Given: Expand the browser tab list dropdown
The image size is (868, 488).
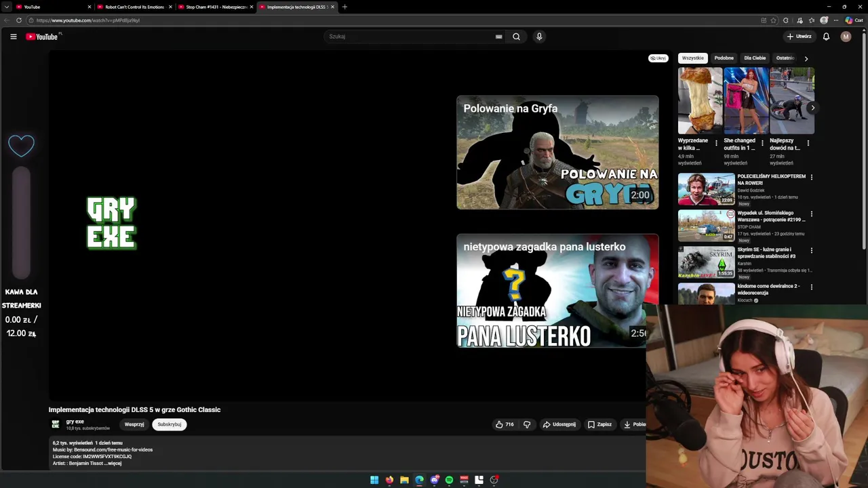Looking at the screenshot, I should pos(6,7).
